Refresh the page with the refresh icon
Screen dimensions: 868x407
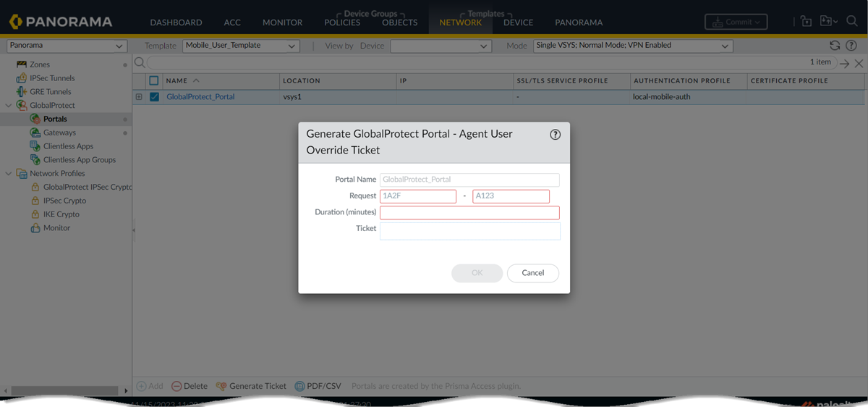pyautogui.click(x=835, y=46)
